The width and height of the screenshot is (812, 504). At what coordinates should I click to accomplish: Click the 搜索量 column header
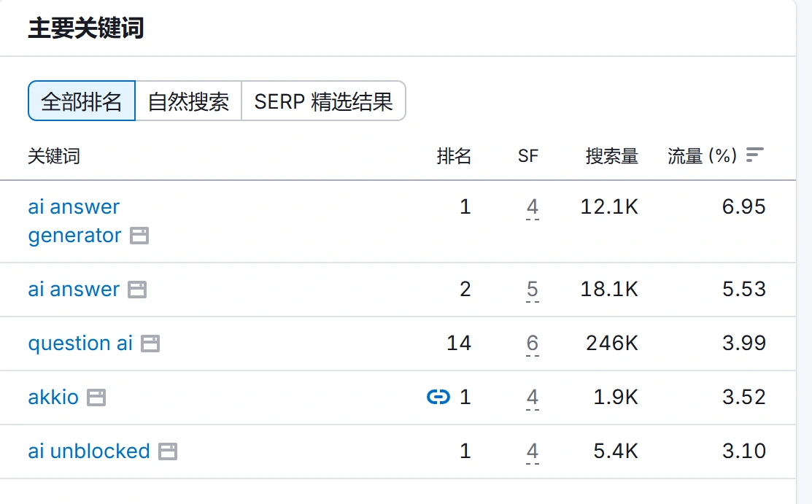click(611, 155)
